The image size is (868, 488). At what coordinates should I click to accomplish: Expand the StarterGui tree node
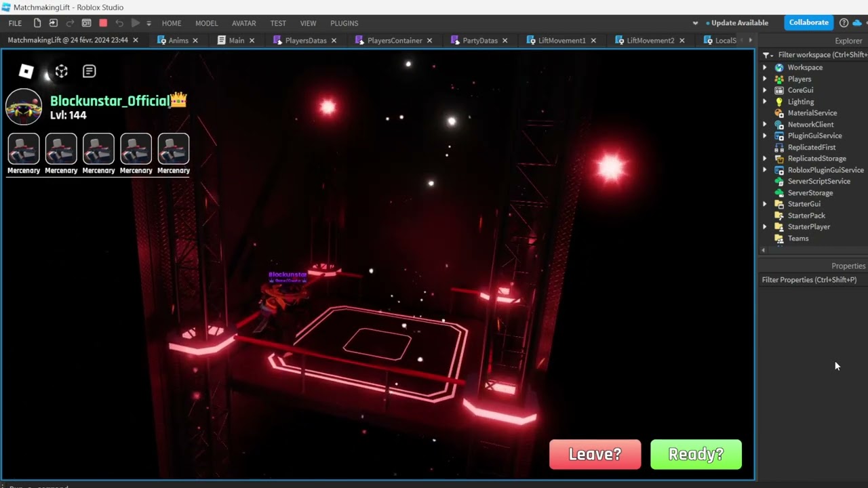(x=765, y=204)
